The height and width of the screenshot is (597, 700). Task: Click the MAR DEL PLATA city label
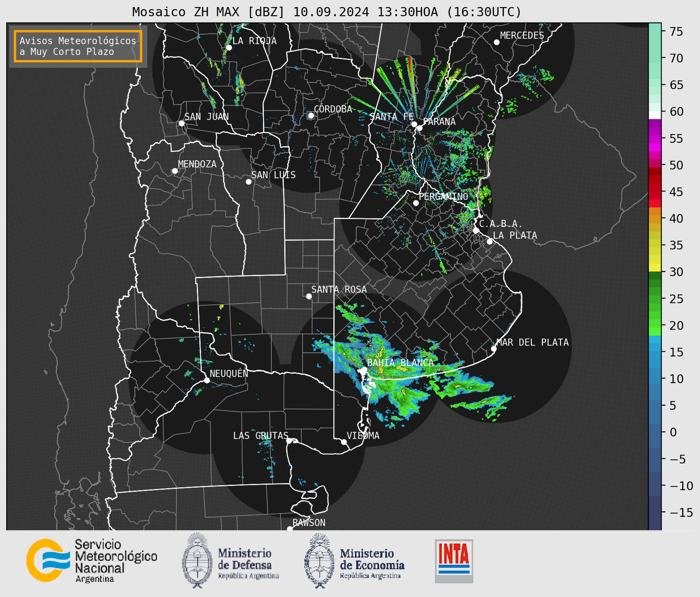coord(532,342)
